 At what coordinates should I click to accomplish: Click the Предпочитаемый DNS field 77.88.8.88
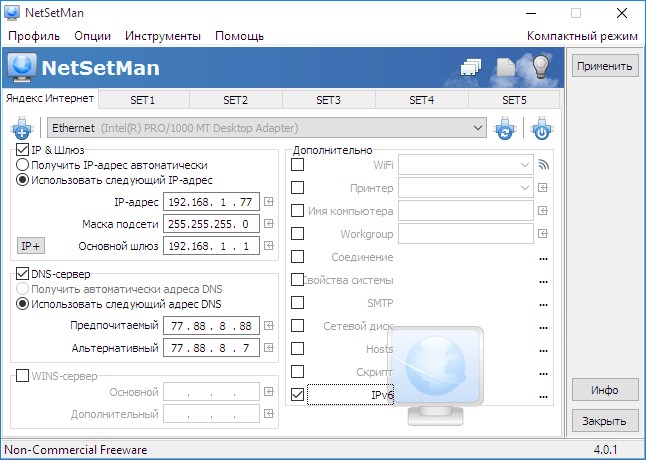pos(211,326)
